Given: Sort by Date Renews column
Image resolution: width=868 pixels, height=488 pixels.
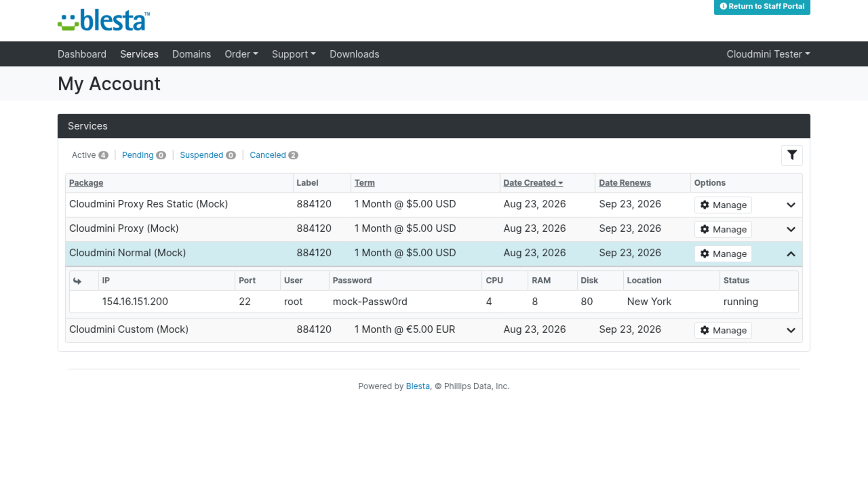Looking at the screenshot, I should click(x=625, y=183).
